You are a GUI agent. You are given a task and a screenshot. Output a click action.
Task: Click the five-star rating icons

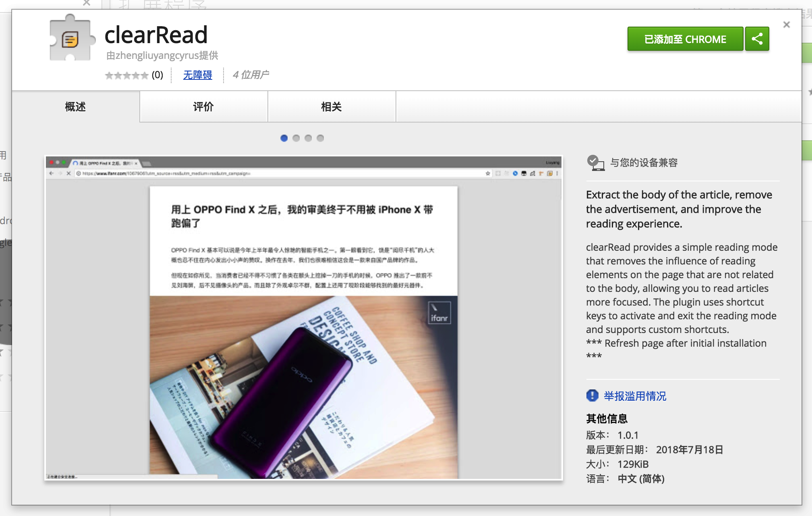126,75
